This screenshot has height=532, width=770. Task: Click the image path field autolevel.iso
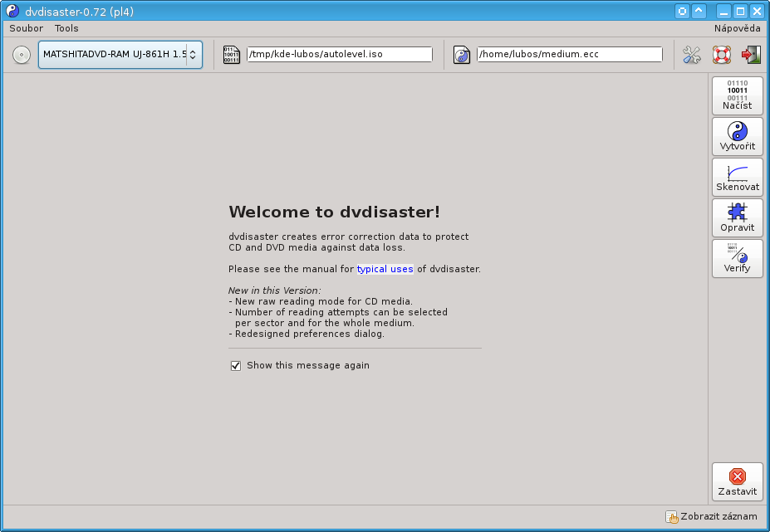point(340,54)
